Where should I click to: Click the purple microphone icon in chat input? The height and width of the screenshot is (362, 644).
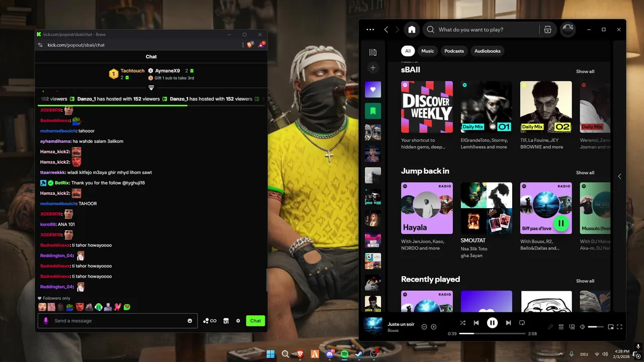pos(46,321)
